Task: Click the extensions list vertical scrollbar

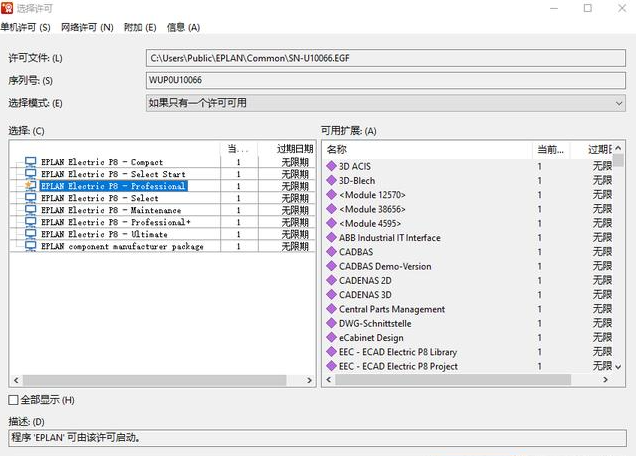Action: pos(619,260)
